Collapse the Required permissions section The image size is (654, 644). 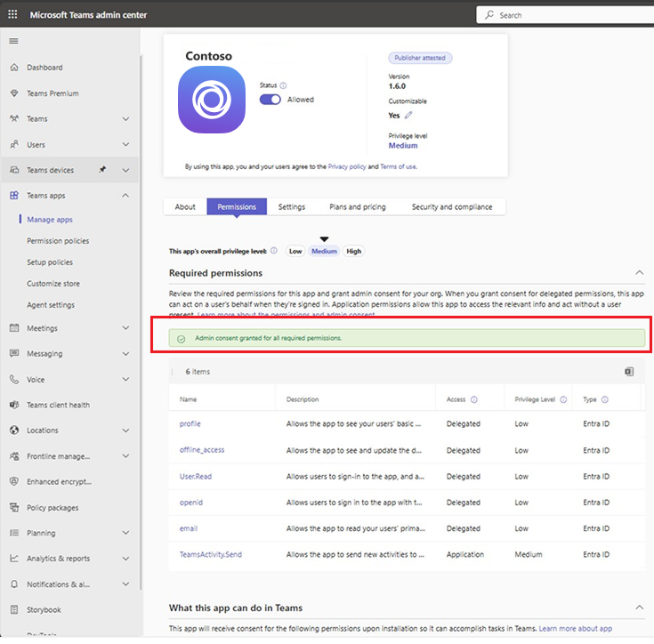click(640, 272)
